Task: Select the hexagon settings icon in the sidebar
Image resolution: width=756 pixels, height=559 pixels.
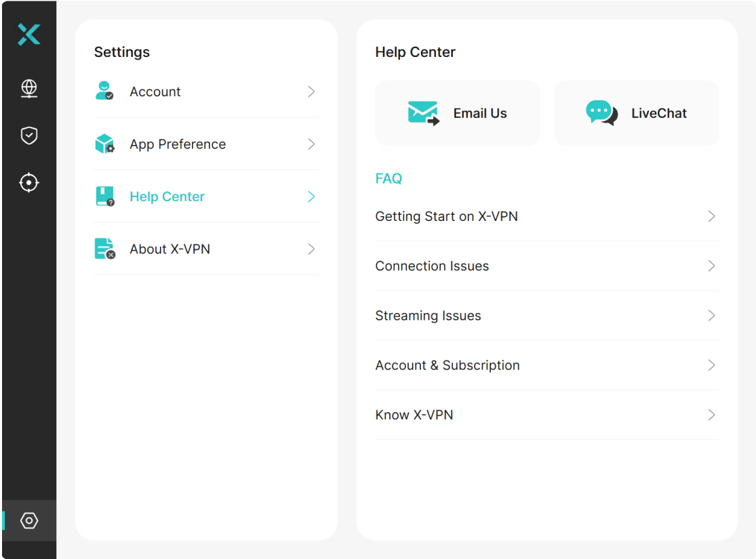Action: point(29,520)
